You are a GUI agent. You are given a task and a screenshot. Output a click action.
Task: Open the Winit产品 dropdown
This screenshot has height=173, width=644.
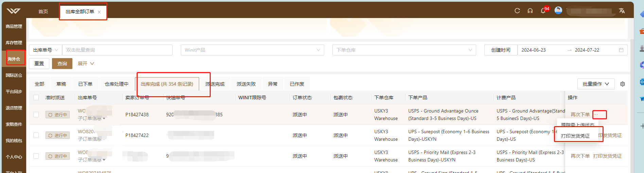(252, 50)
